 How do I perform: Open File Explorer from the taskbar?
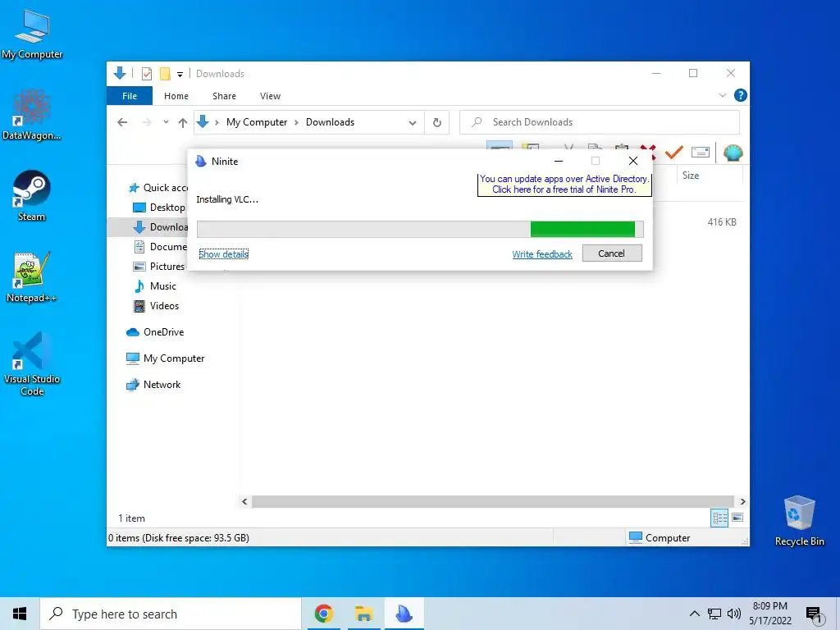coord(363,614)
